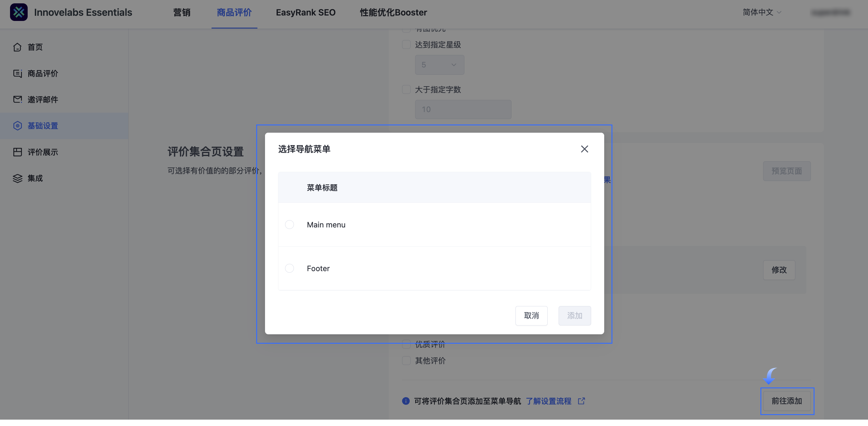The height and width of the screenshot is (426, 868).
Task: Click the info icon beside 可将评价集合页添加至菜单导航
Action: [x=406, y=401]
